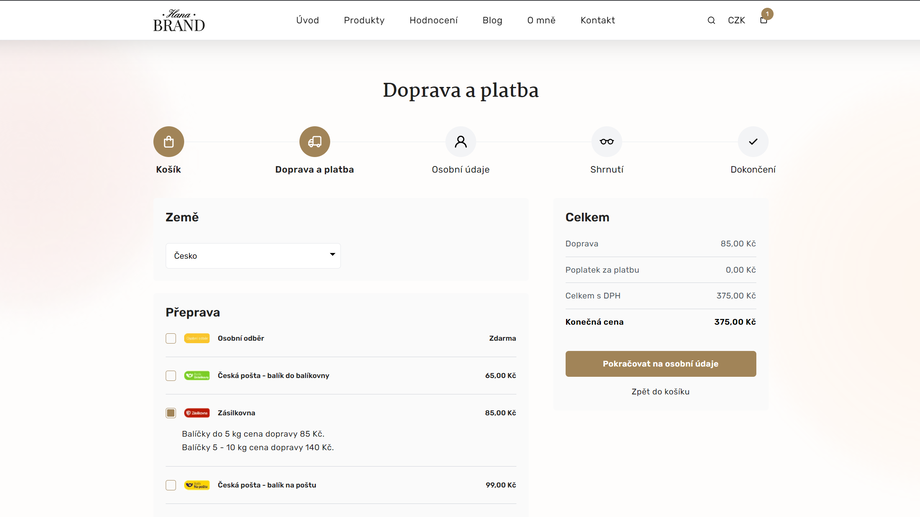The width and height of the screenshot is (920, 517).
Task: Open the search magnifier icon
Action: coord(711,20)
